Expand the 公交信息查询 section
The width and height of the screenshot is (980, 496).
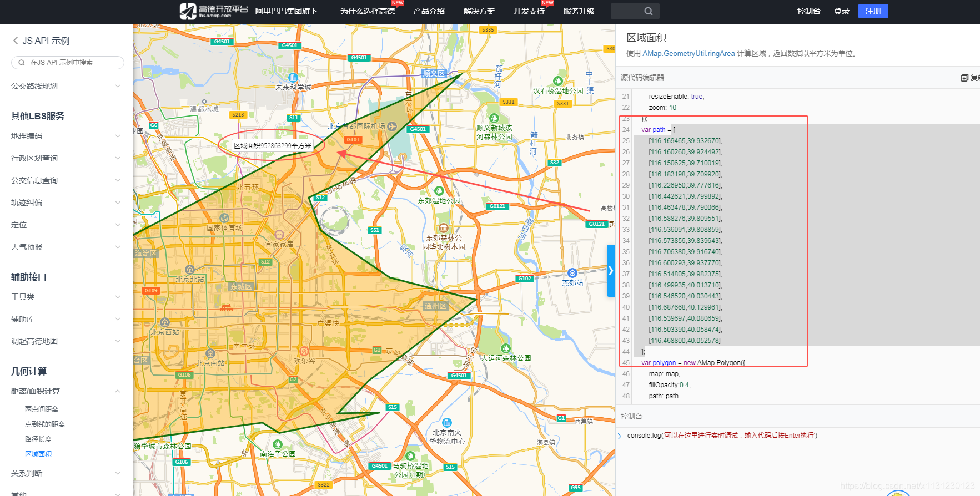[67, 180]
